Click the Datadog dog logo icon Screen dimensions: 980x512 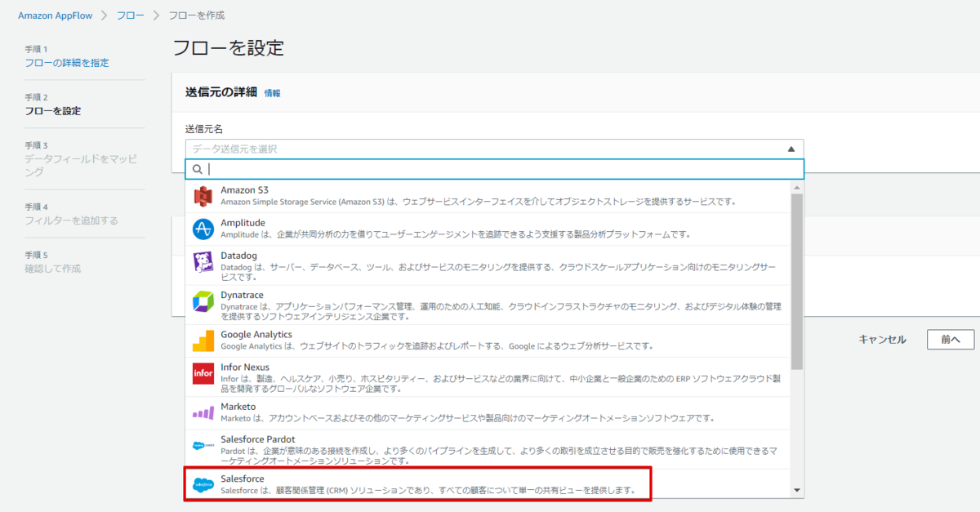pos(203,262)
